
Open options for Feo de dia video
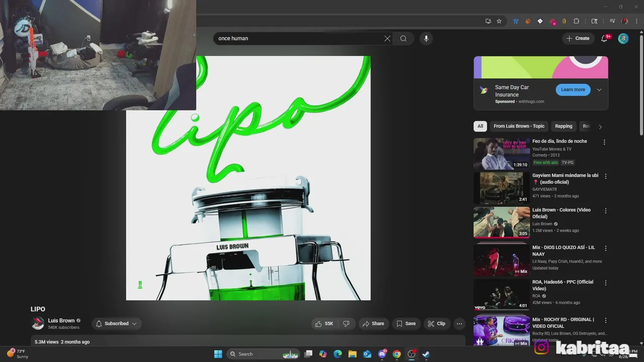(x=604, y=142)
